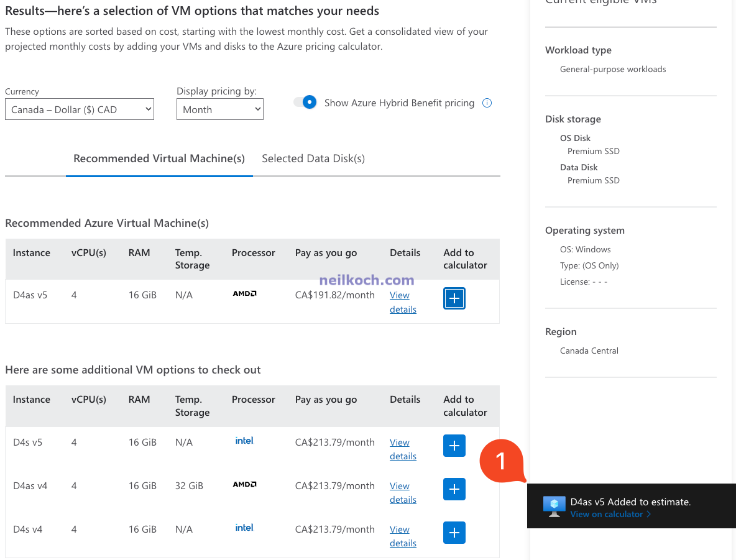Click the OS: Windows entry
The width and height of the screenshot is (736, 560).
pos(586,249)
